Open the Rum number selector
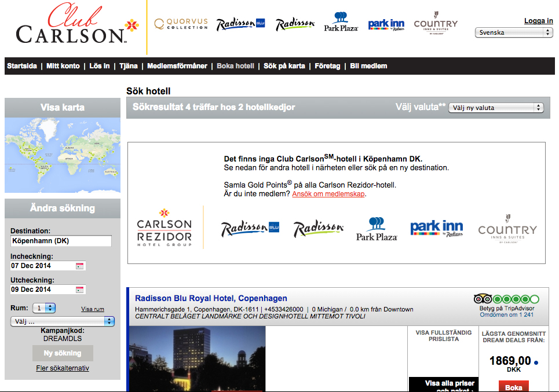The height and width of the screenshot is (392, 559). point(44,308)
